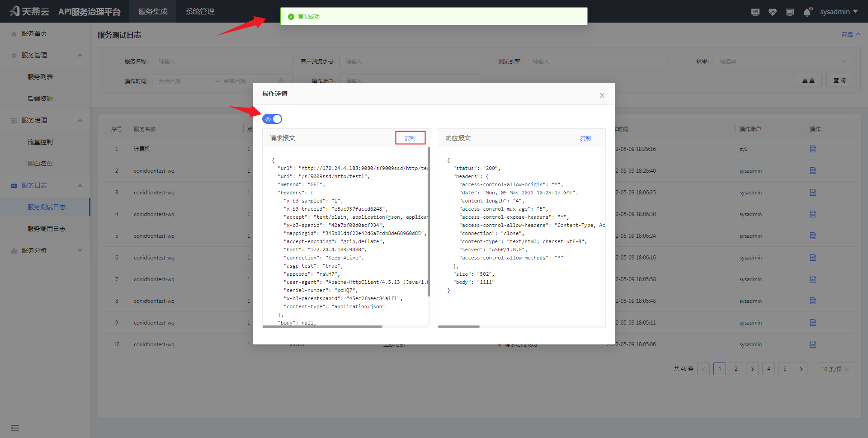The width and height of the screenshot is (868, 438).
Task: Open the API documentation icon in top bar
Action: pos(755,12)
